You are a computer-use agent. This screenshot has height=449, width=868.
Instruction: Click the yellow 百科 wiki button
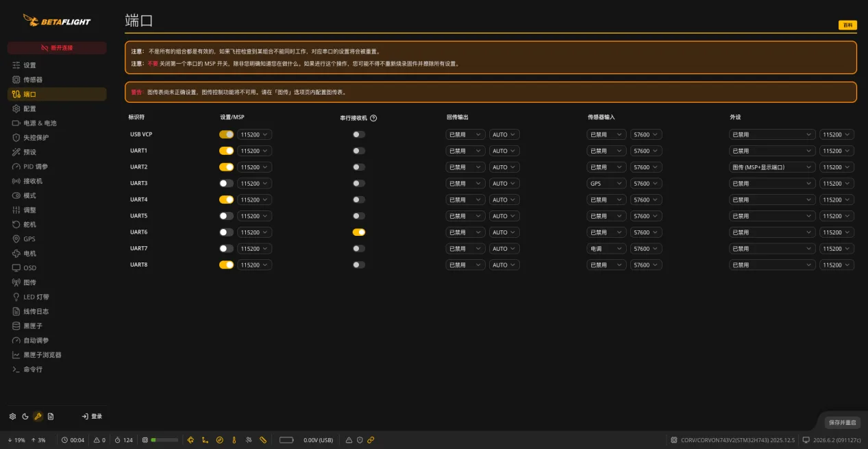click(x=848, y=25)
